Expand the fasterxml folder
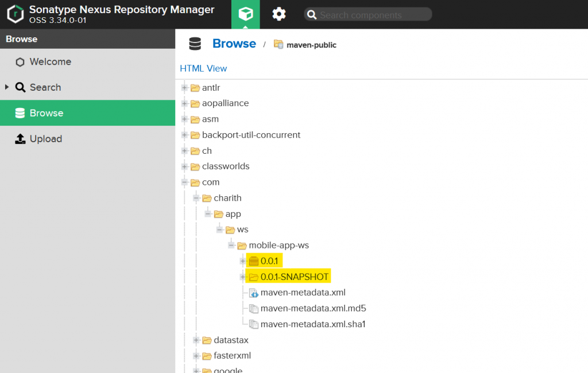This screenshot has height=373, width=588. click(196, 356)
